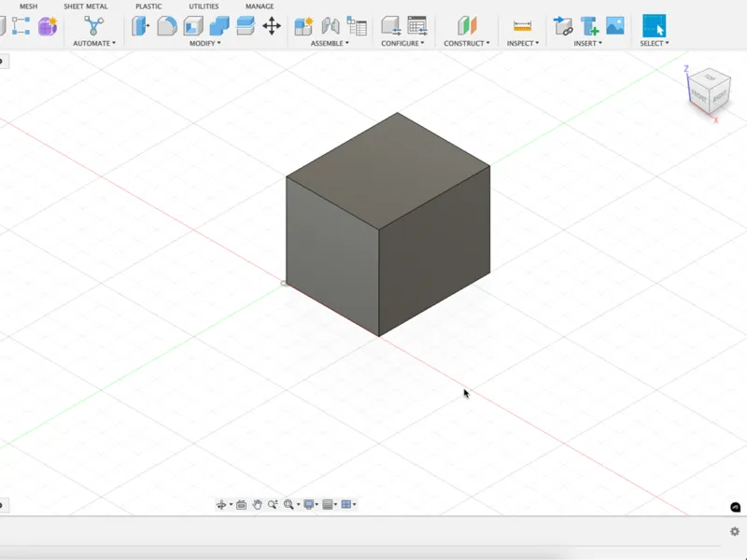Click the Orbit navigation icon
747x560 pixels.
(x=221, y=505)
